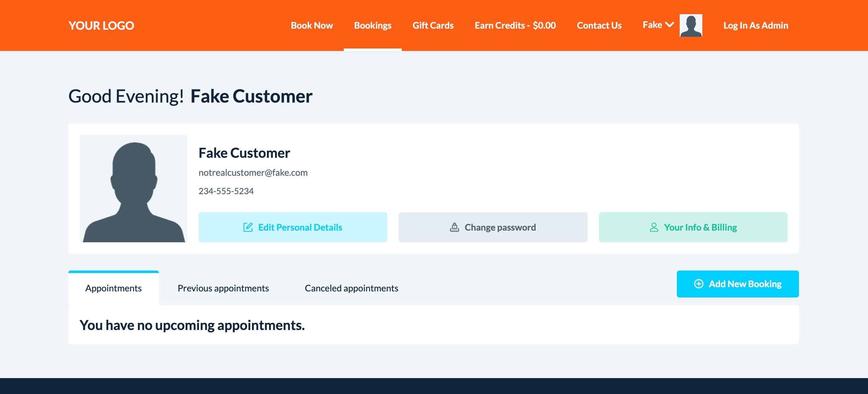Open the Fake account menu
The image size is (868, 394).
pyautogui.click(x=652, y=25)
